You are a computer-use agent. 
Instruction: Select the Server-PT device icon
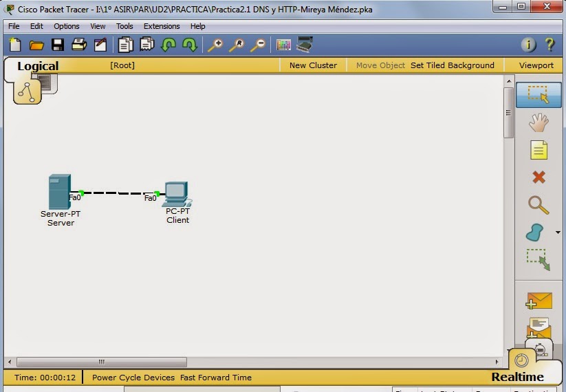click(x=60, y=192)
